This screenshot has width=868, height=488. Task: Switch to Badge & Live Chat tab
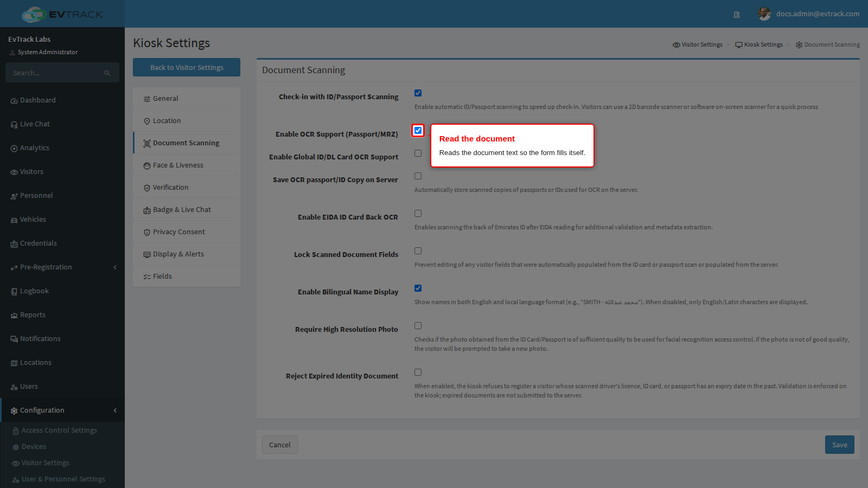click(x=187, y=210)
